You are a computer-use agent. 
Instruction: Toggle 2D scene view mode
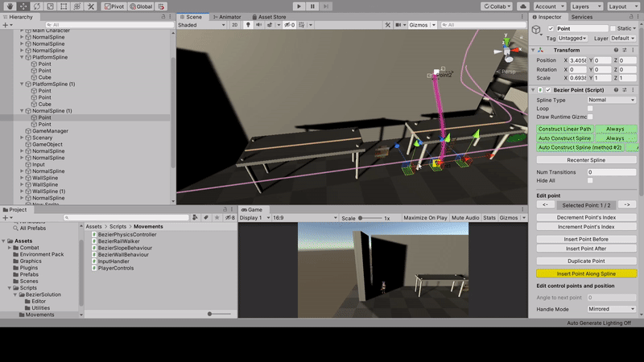click(234, 25)
